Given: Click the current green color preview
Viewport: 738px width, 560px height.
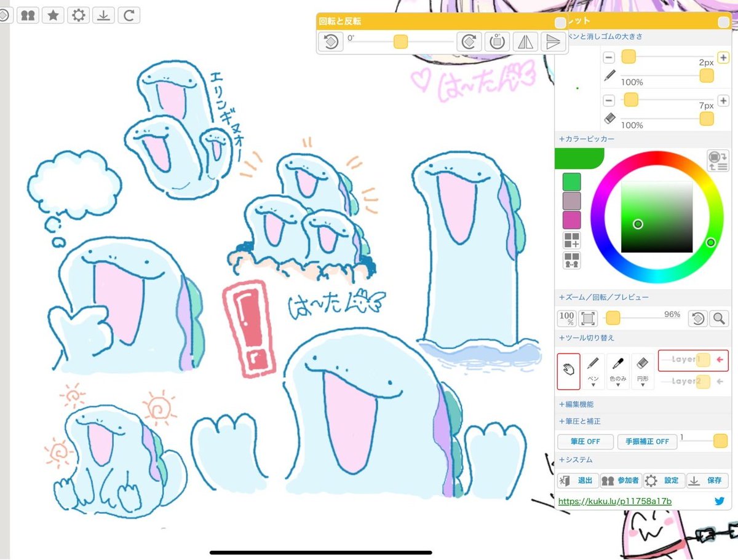Looking at the screenshot, I should point(579,158).
